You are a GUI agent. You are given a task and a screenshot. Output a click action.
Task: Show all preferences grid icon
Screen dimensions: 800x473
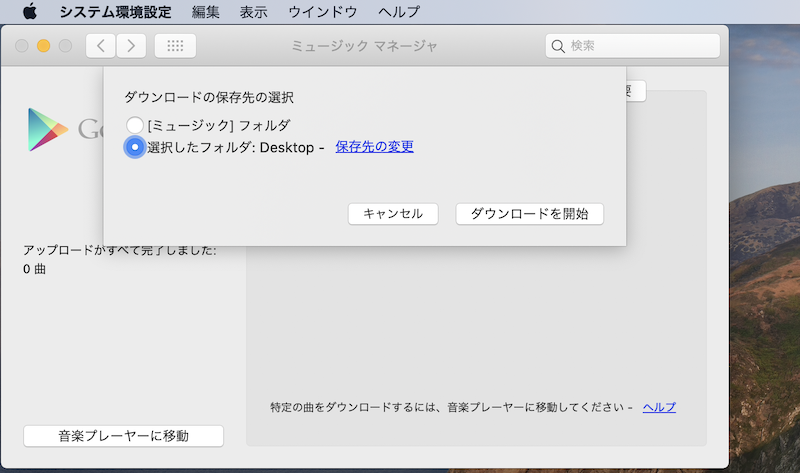(175, 46)
